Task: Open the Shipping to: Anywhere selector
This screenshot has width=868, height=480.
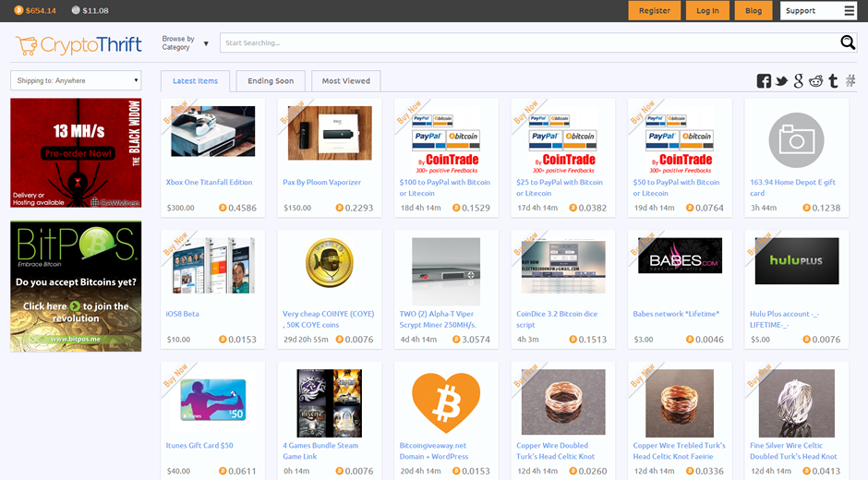Action: click(76, 80)
